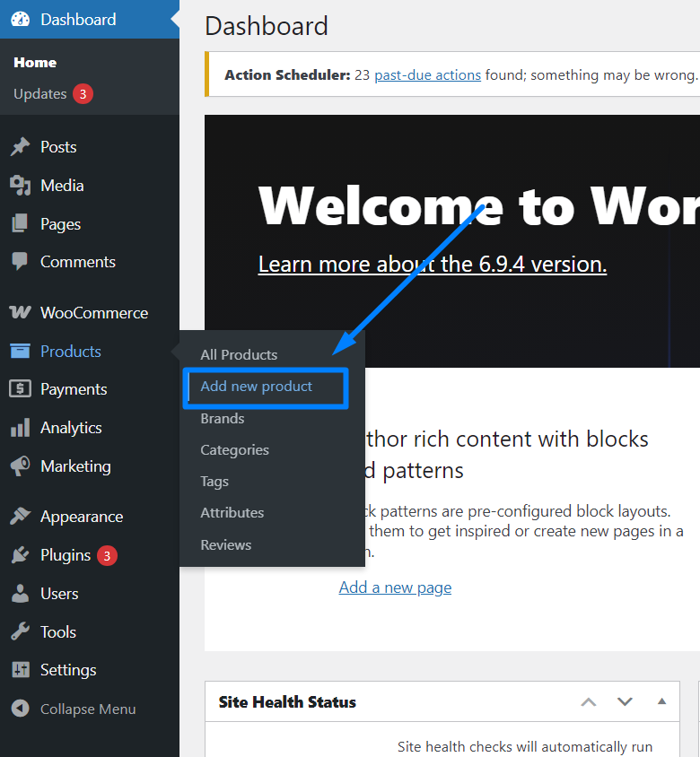Open the Plugins menu
The image size is (700, 757).
click(66, 555)
